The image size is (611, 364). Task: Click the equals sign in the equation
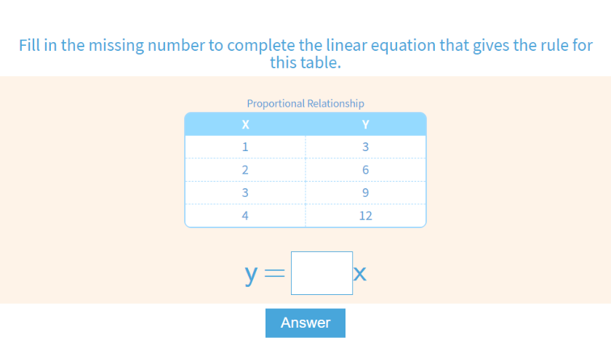(x=274, y=275)
